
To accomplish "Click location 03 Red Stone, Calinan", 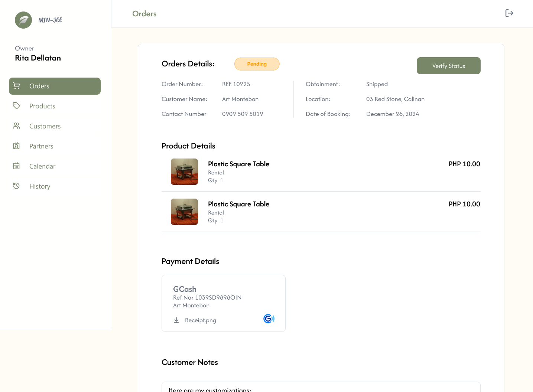I will pyautogui.click(x=395, y=99).
